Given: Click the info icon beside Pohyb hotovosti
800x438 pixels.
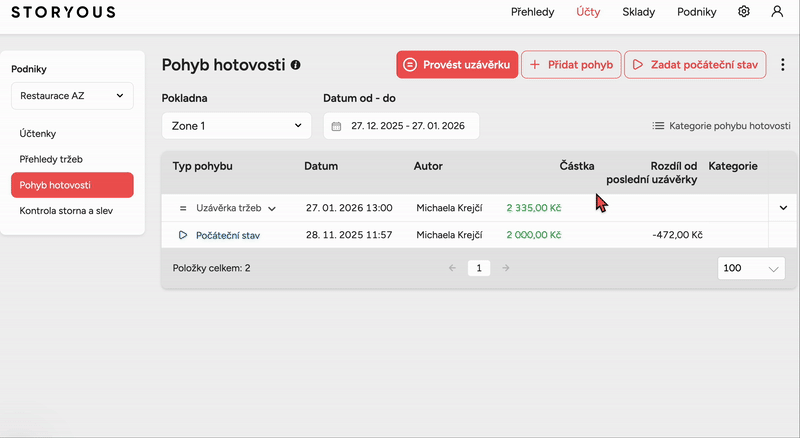Looking at the screenshot, I should (295, 65).
